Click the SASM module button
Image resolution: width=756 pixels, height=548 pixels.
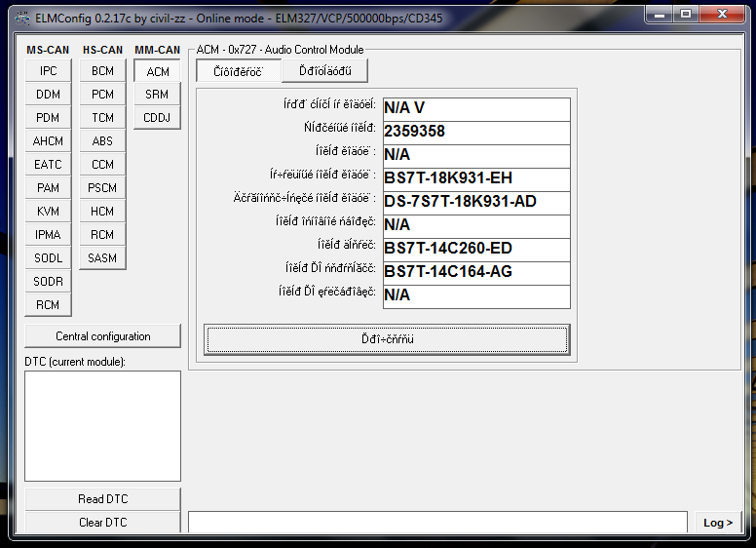[x=102, y=258]
